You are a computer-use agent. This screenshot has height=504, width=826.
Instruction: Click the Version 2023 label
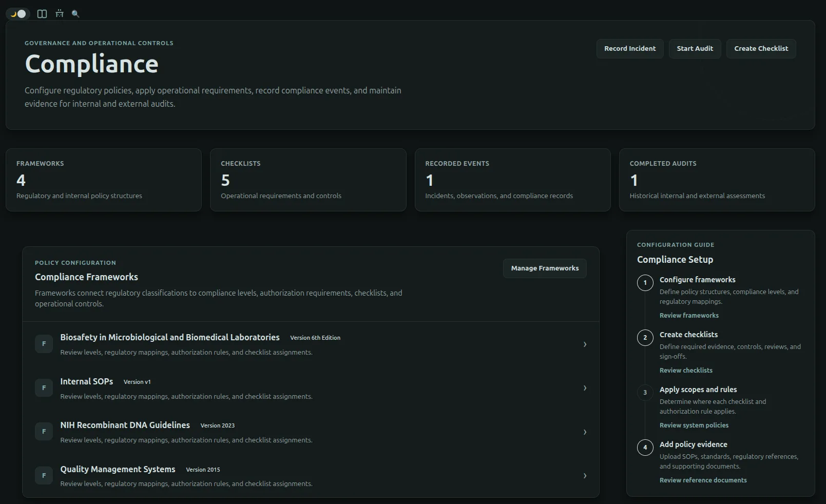[218, 425]
